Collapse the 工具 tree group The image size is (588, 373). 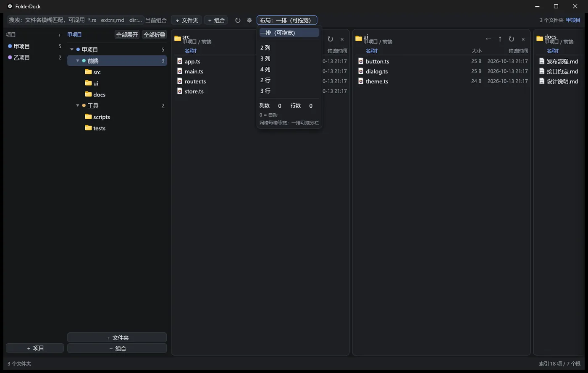[78, 106]
